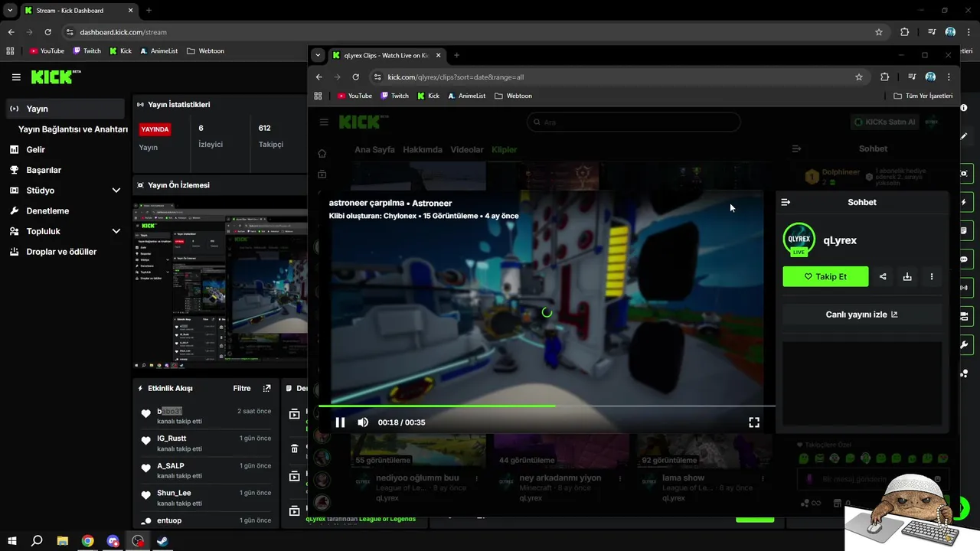Open media control icon in clips window toolbar

(x=911, y=77)
